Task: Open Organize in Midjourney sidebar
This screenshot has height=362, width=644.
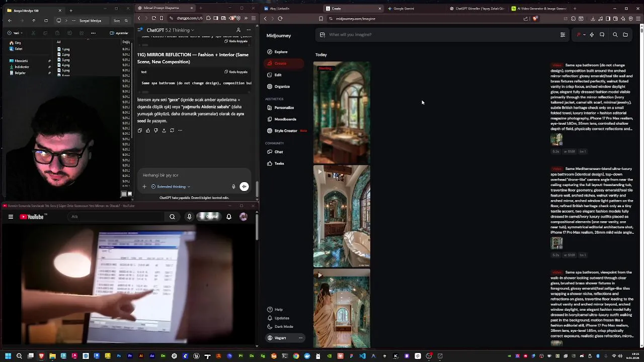Action: click(x=279, y=86)
